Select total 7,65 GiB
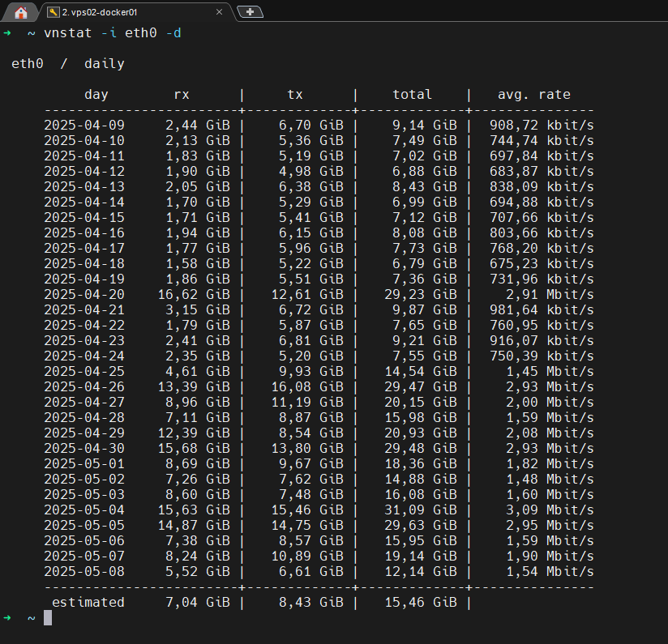Viewport: 668px width, 644px height. pyautogui.click(x=424, y=325)
